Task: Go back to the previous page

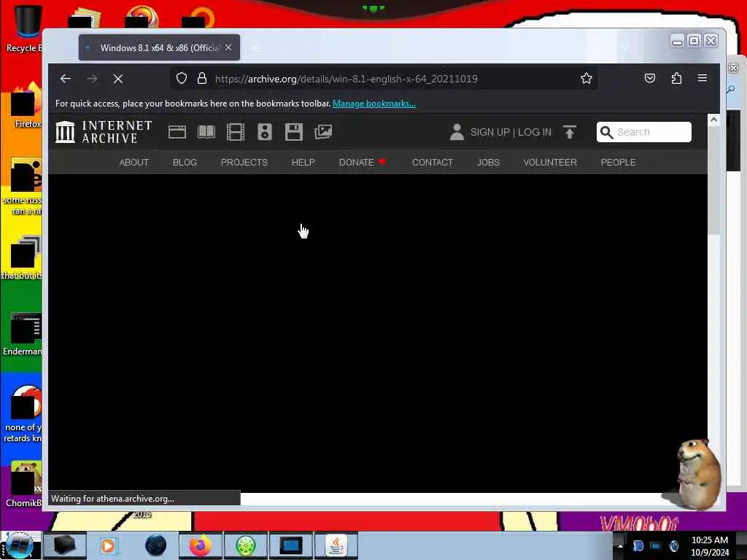Action: [x=65, y=79]
